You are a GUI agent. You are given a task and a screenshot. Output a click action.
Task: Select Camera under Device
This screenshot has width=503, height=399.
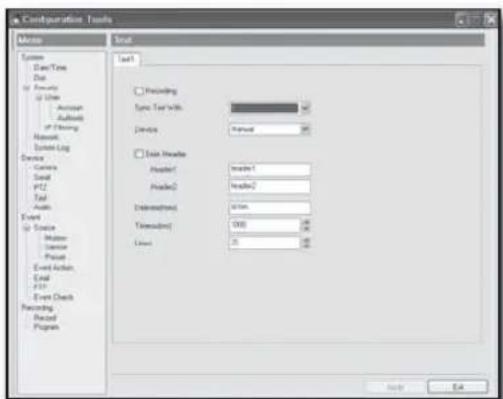45,167
